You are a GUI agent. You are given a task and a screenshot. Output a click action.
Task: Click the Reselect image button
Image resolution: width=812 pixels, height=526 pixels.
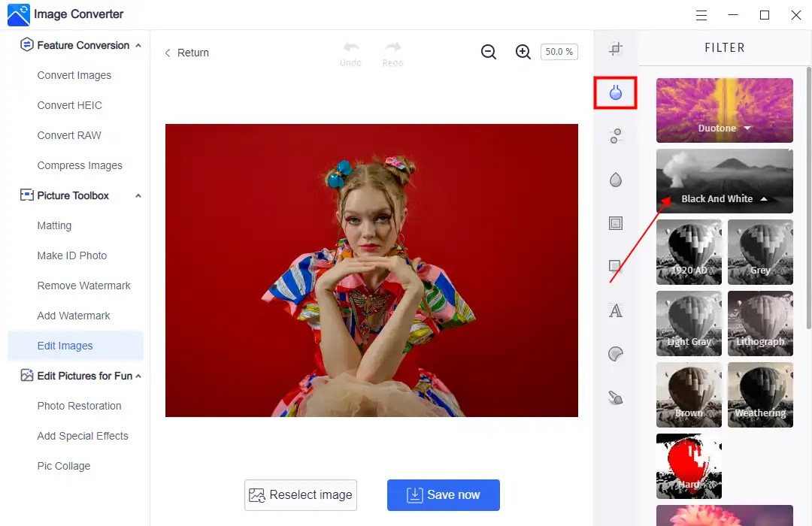pos(300,495)
